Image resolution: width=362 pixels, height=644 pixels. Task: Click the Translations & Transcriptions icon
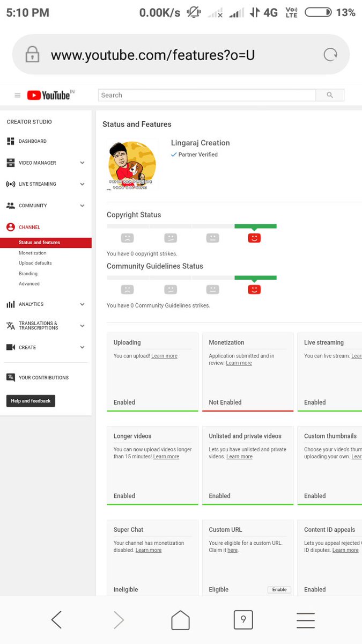click(x=10, y=326)
